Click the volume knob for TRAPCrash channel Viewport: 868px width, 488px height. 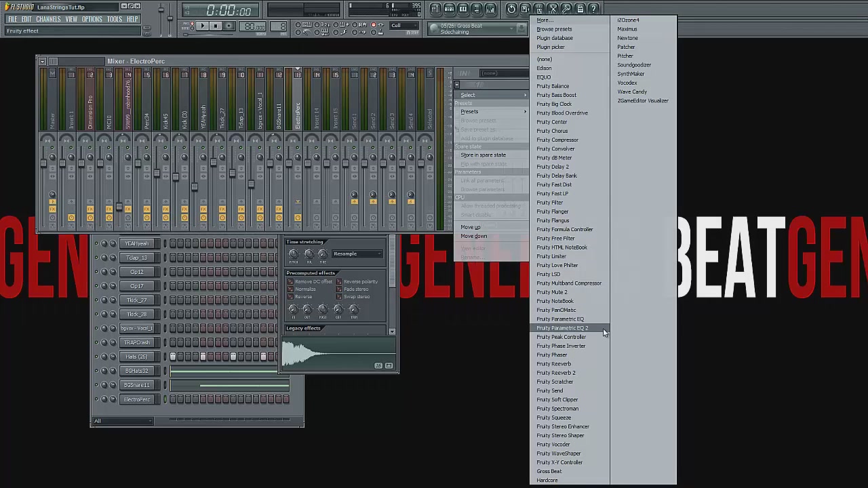(113, 342)
